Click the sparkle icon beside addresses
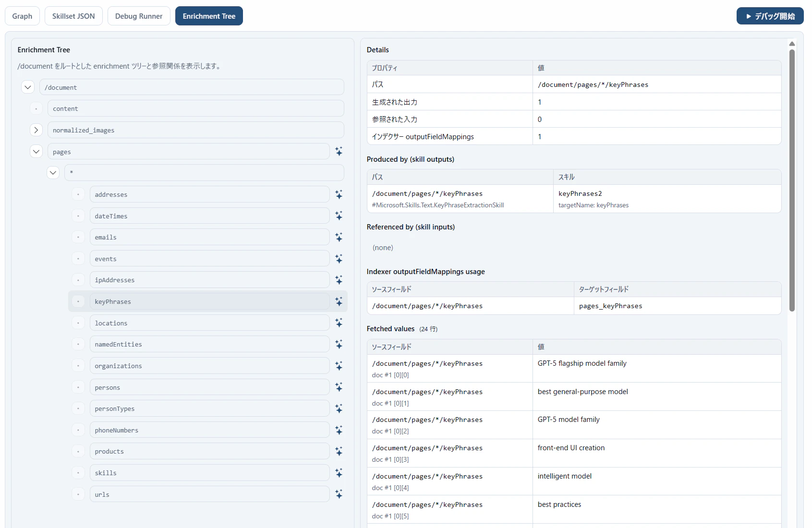Screen dimensions: 812x528 [339, 194]
